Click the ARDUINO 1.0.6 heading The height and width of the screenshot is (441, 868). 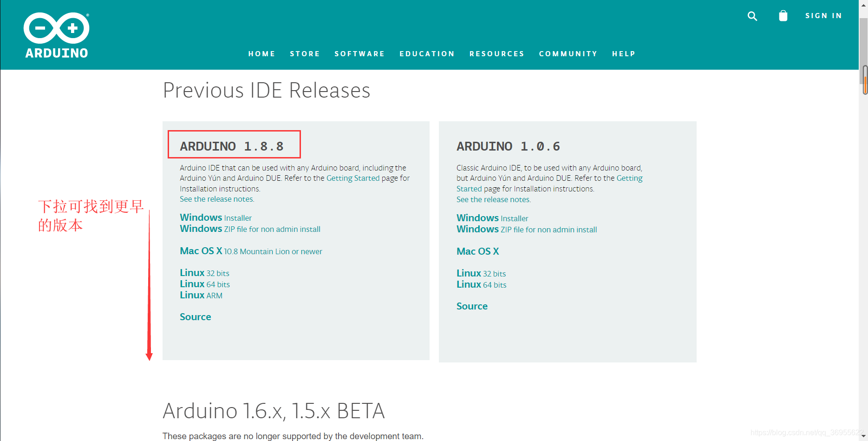tap(508, 146)
